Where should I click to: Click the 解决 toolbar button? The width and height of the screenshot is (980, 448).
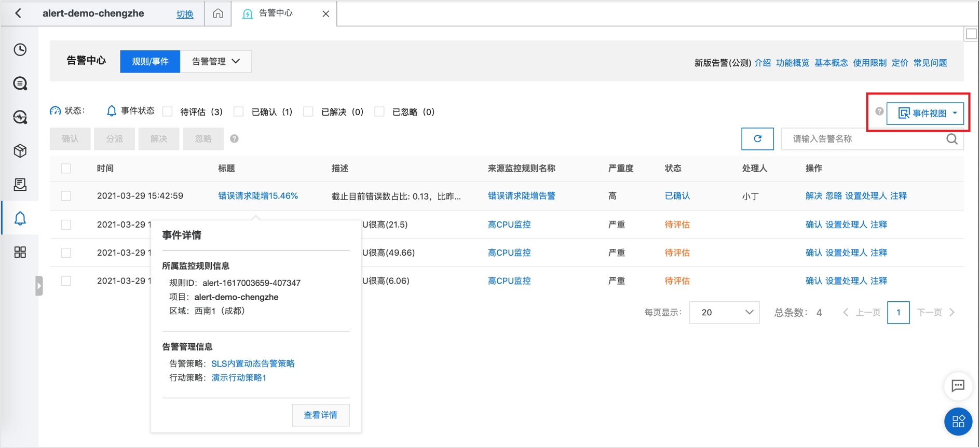click(x=159, y=139)
